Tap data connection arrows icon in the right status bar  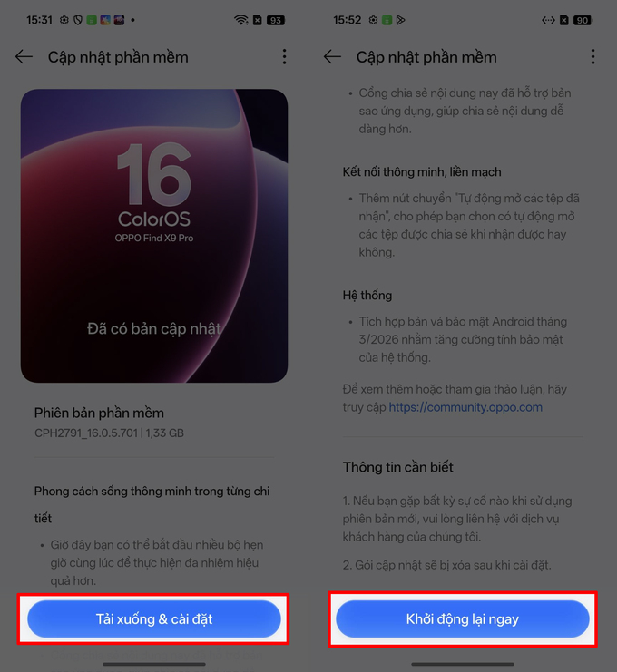548,20
